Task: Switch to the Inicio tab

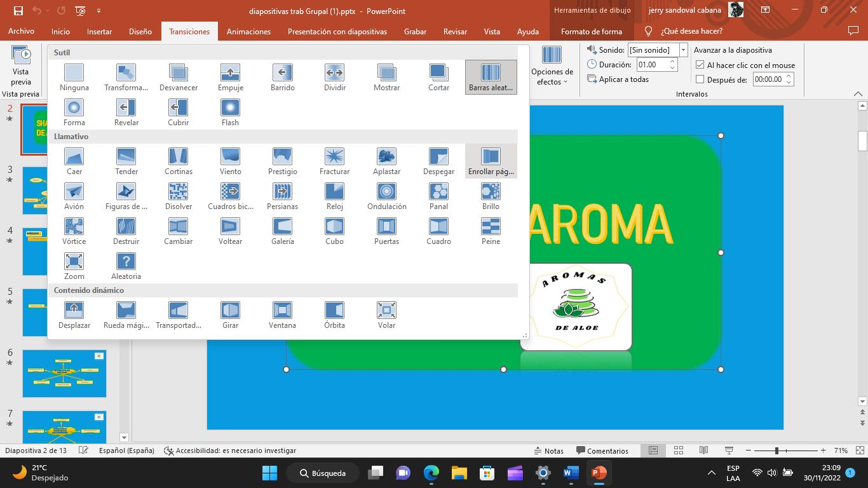Action: (60, 31)
